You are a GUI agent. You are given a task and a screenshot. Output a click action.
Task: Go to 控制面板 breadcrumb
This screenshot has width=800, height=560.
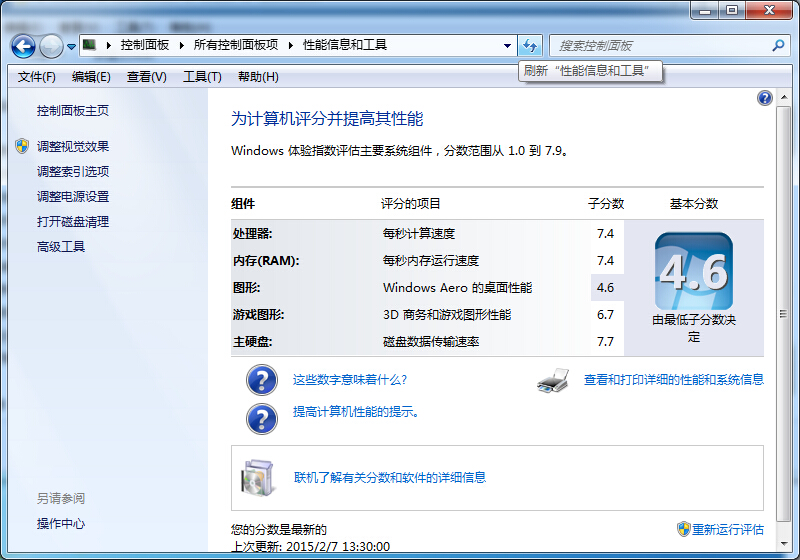click(x=145, y=45)
